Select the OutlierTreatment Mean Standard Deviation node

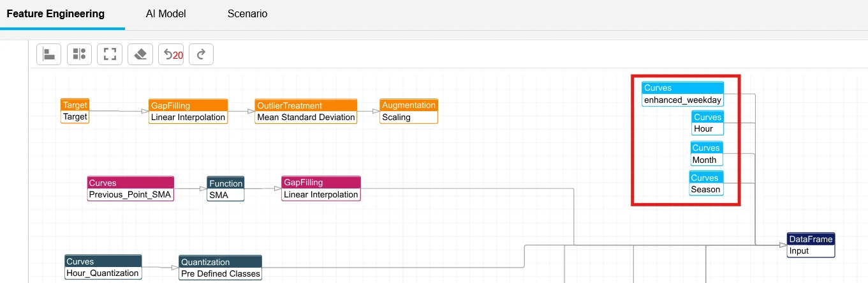pyautogui.click(x=306, y=111)
